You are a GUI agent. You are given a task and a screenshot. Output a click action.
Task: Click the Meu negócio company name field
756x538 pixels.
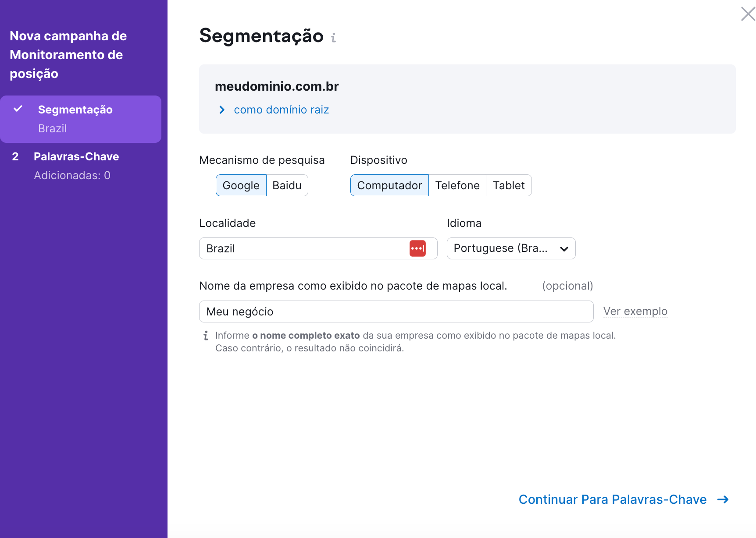pyautogui.click(x=395, y=311)
